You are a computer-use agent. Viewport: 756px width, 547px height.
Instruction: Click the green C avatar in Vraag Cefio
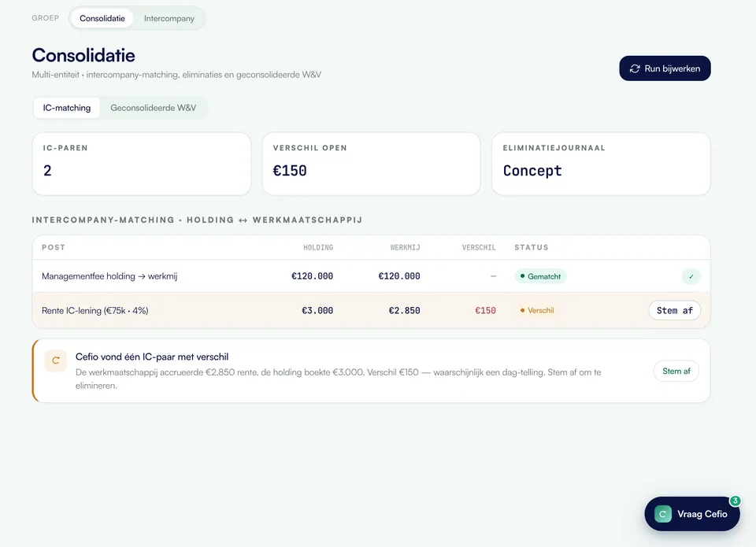click(x=662, y=514)
